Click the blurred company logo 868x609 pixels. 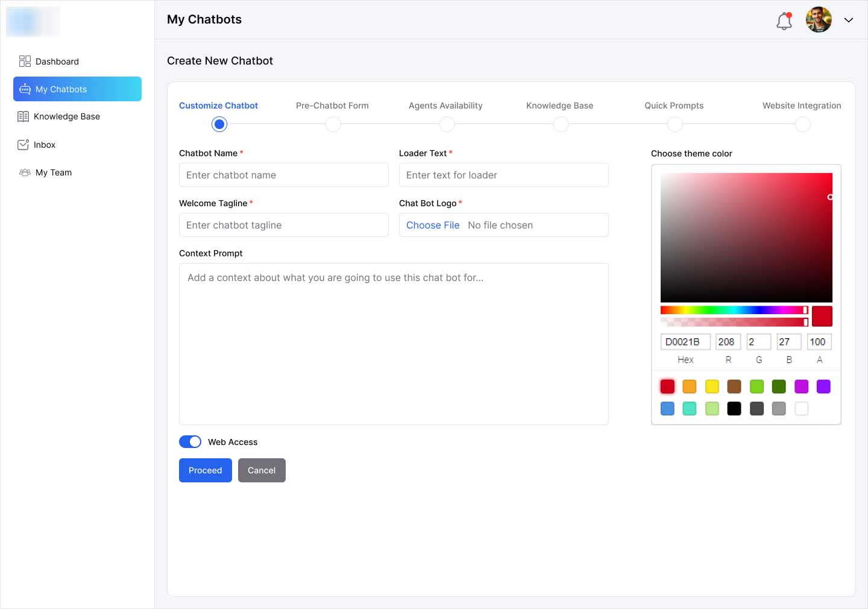click(x=33, y=22)
